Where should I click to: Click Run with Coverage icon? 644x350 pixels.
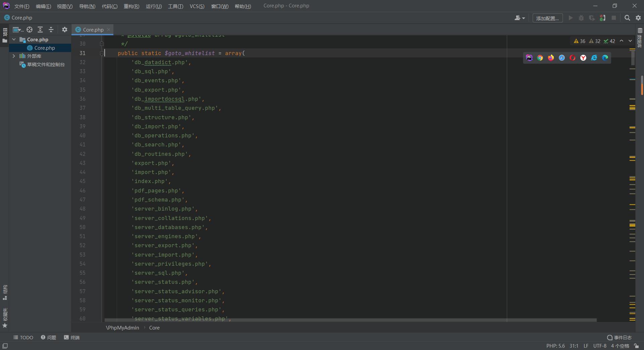point(592,18)
